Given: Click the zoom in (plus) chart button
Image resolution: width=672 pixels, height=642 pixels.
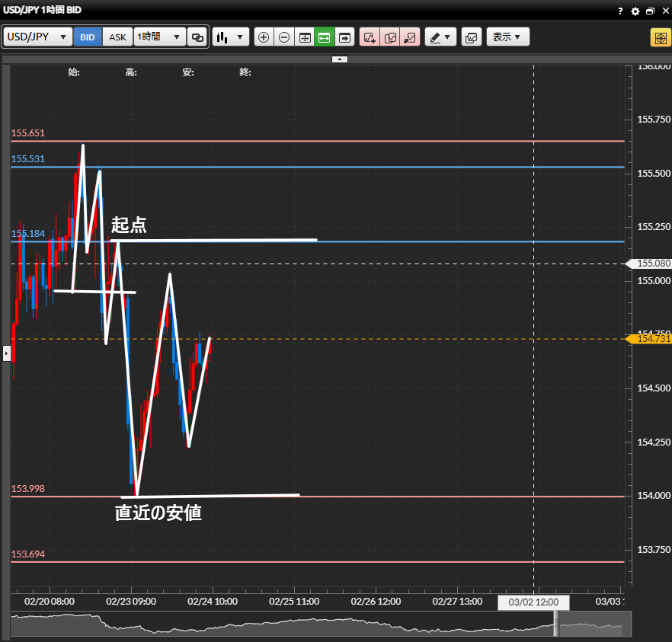Looking at the screenshot, I should point(264,37).
